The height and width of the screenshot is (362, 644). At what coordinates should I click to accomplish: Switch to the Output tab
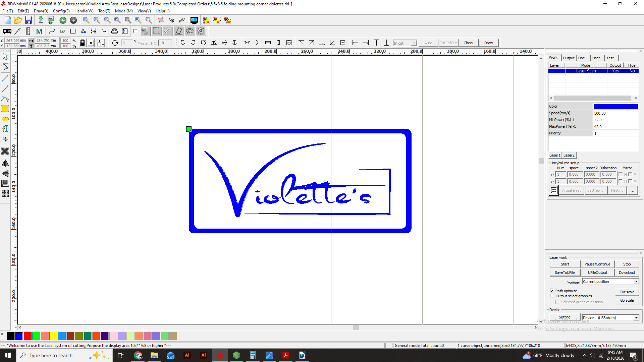568,58
